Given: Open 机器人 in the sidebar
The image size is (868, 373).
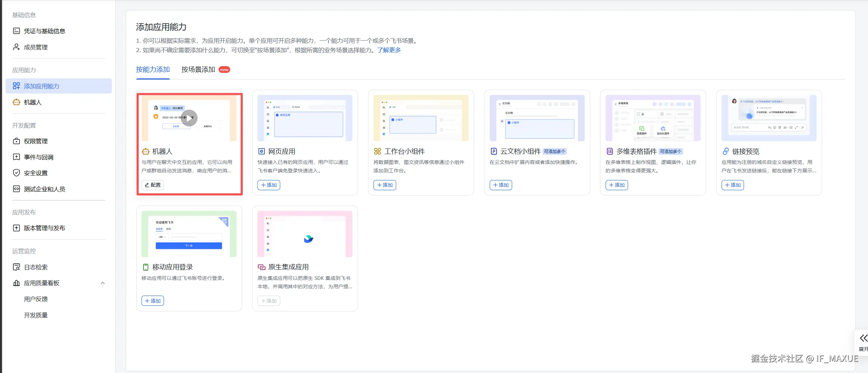Looking at the screenshot, I should pos(58,102).
